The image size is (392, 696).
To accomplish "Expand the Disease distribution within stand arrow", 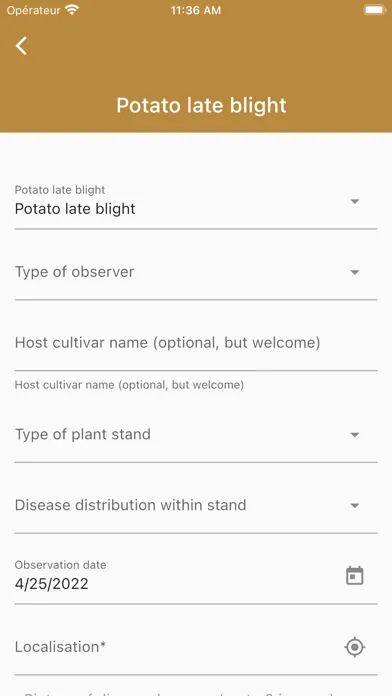I will (x=354, y=506).
